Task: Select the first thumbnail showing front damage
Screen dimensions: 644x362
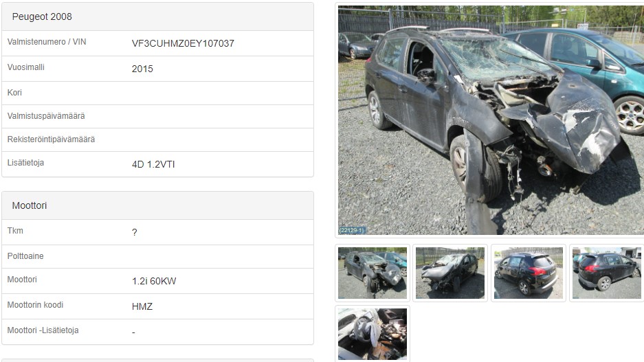Action: pos(372,273)
